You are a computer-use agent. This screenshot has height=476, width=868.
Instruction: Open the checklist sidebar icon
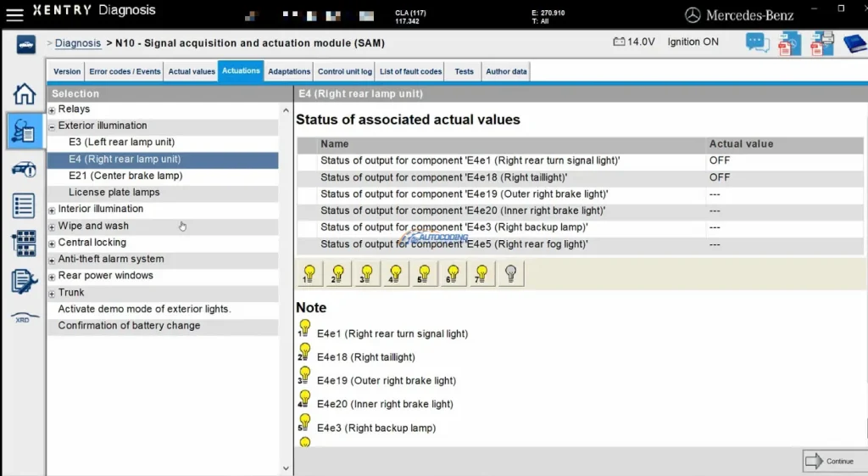click(x=24, y=205)
